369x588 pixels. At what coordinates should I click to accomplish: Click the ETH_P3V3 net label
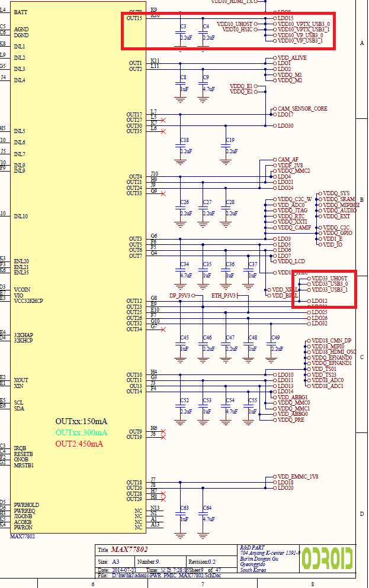tap(224, 295)
